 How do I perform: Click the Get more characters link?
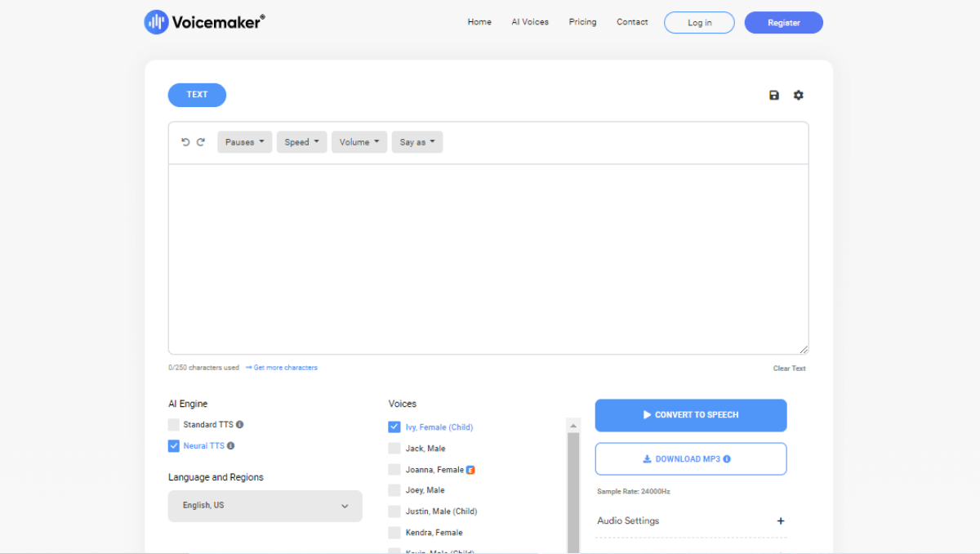[285, 367]
